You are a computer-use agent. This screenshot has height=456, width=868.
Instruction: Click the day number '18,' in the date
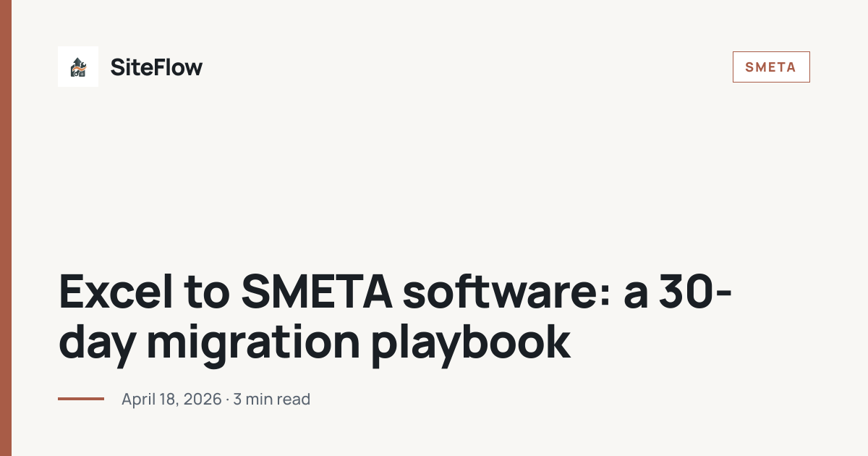pyautogui.click(x=169, y=399)
